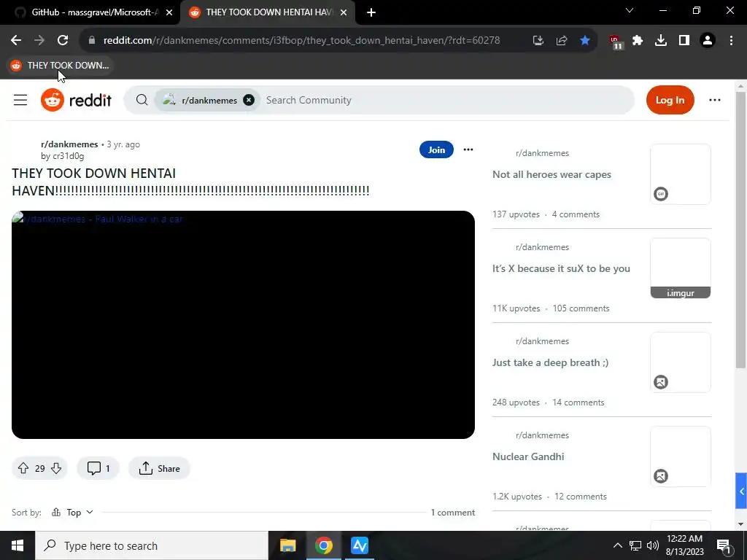Toggle Chrome side panel

pos(684,41)
